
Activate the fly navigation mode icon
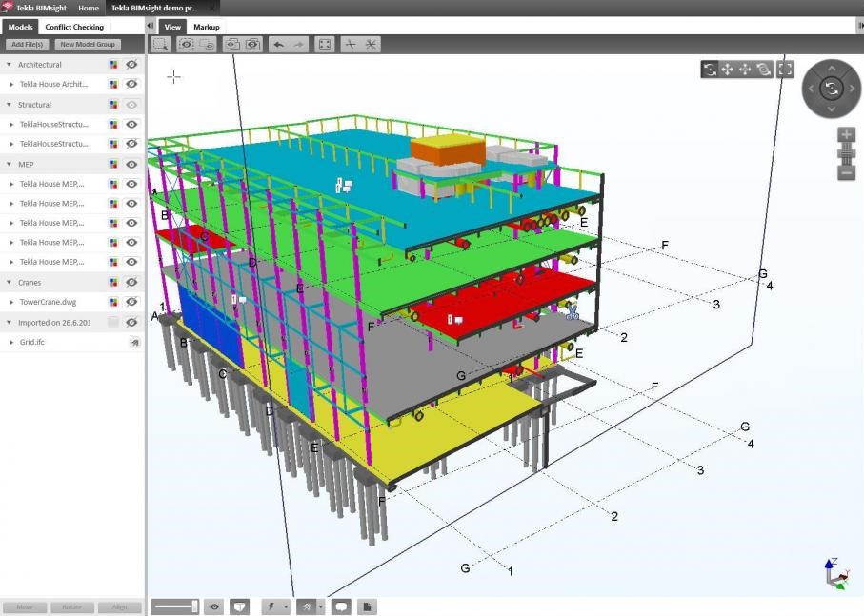745,70
